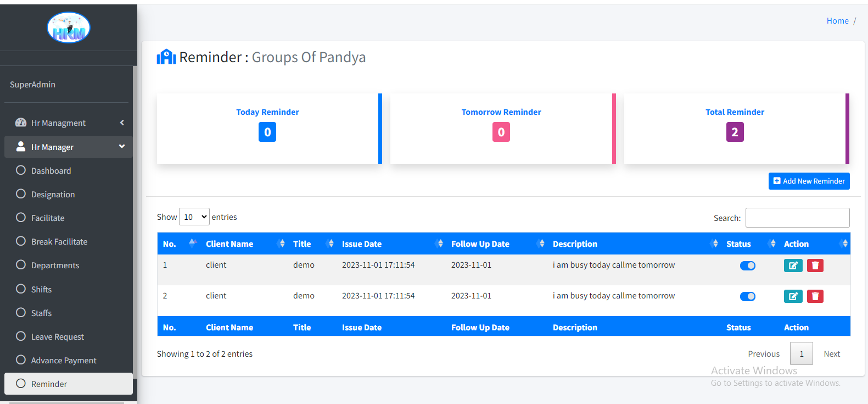The height and width of the screenshot is (404, 868).
Task: Click the Tomorrow Reminder card title
Action: [501, 112]
